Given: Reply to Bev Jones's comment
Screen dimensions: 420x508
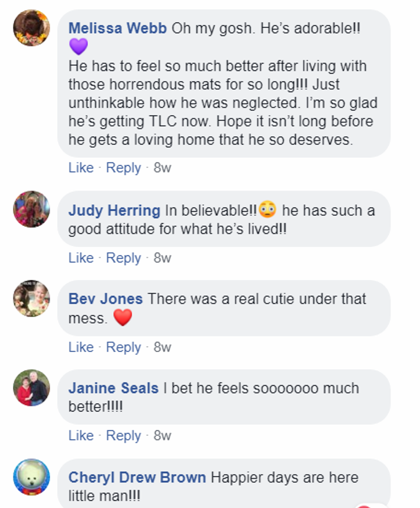Looking at the screenshot, I should (x=123, y=347).
